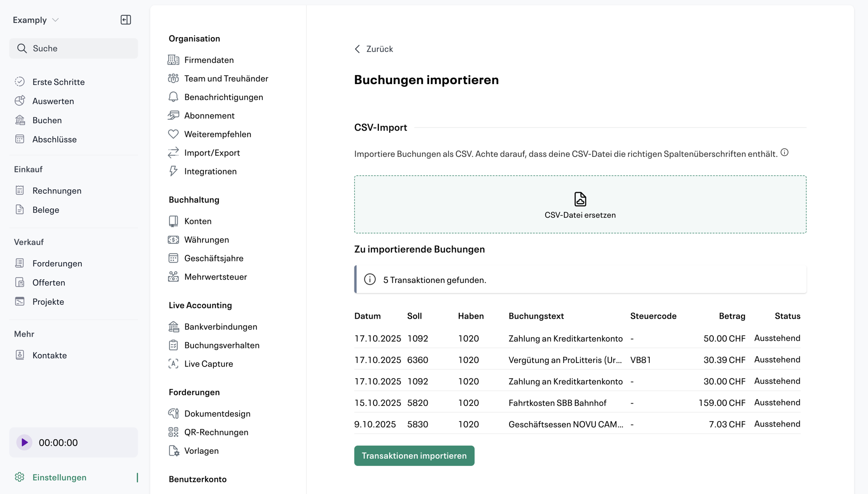Go back using Zurück chevron
This screenshot has width=868, height=494.
click(x=358, y=49)
